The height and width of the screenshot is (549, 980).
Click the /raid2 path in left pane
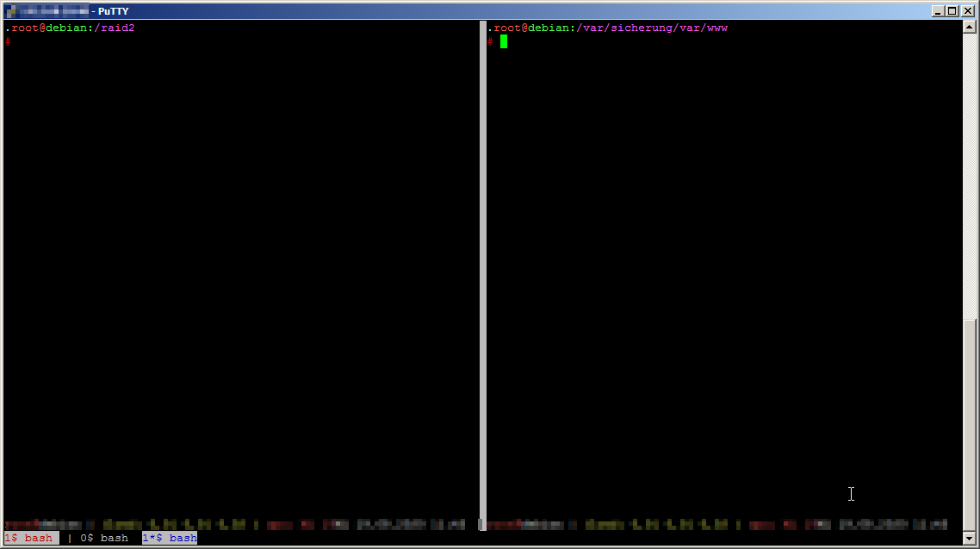(x=117, y=28)
